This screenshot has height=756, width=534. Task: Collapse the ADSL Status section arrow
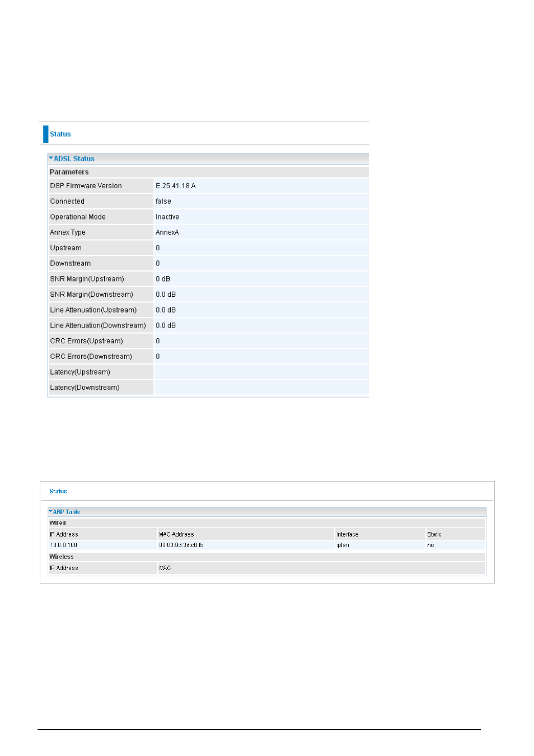point(51,158)
